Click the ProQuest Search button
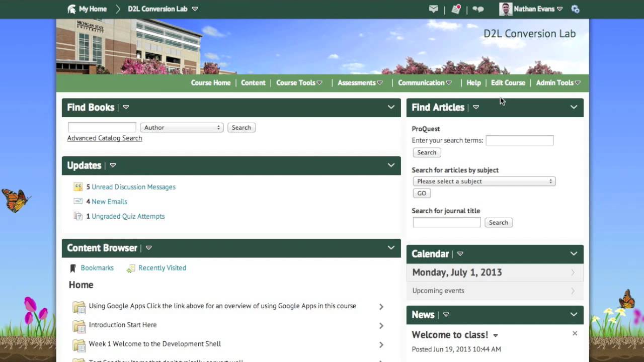 pos(427,153)
